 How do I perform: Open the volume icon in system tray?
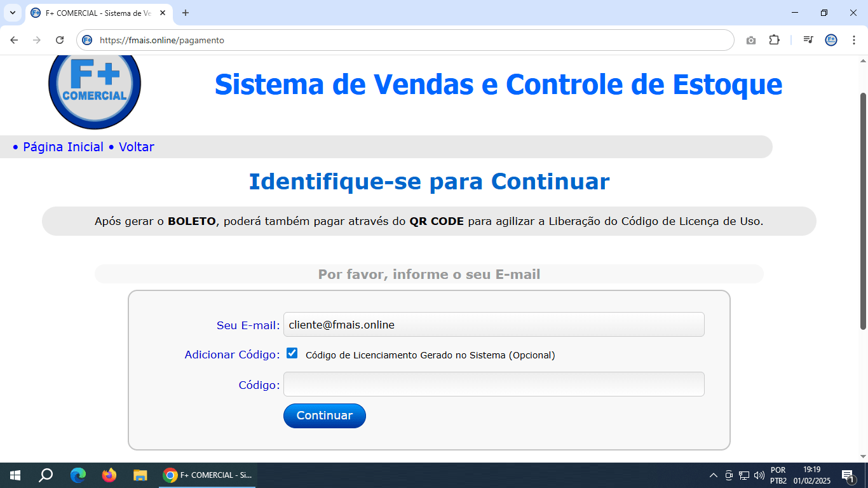[x=760, y=475]
